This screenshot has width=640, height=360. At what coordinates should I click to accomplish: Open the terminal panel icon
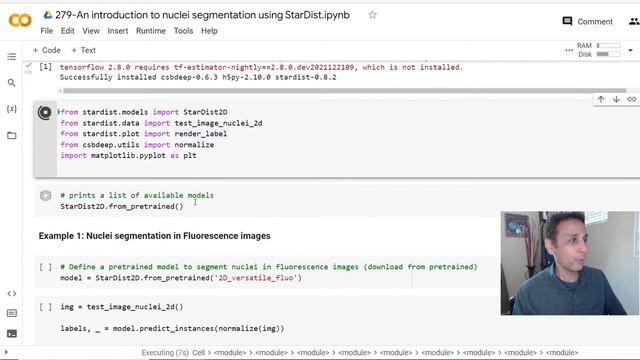[11, 333]
